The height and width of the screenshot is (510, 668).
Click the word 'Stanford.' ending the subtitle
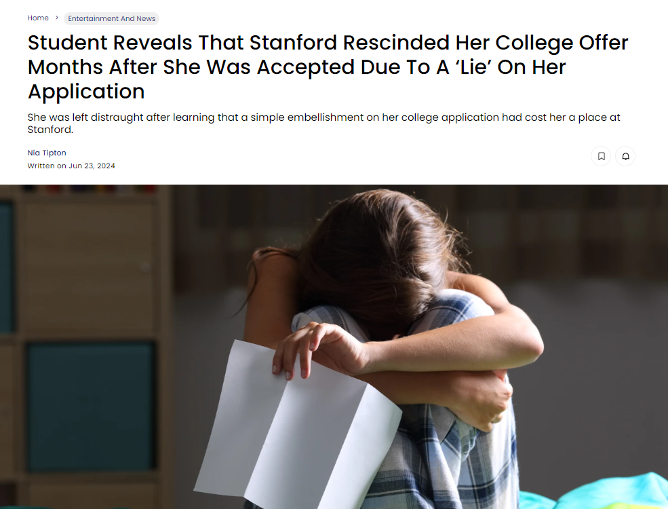pos(50,129)
